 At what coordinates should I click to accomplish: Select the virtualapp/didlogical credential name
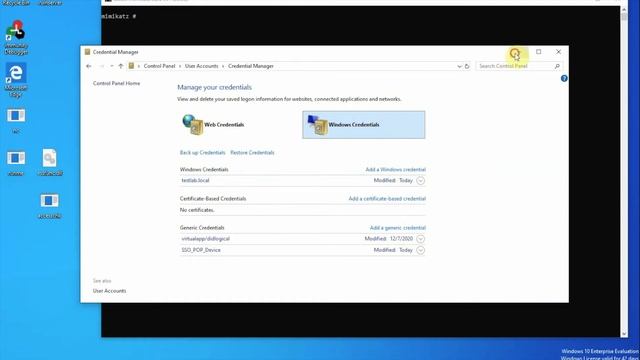click(205, 239)
